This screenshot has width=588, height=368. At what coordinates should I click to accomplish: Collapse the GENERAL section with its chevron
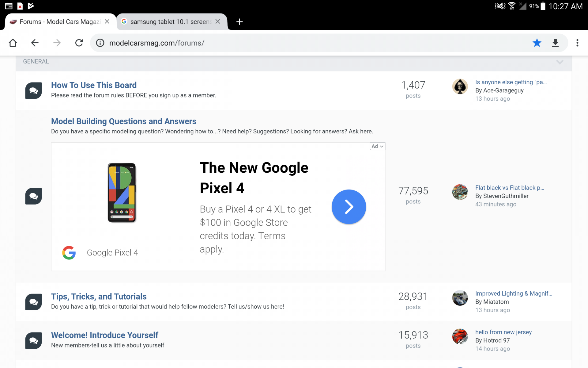point(560,62)
